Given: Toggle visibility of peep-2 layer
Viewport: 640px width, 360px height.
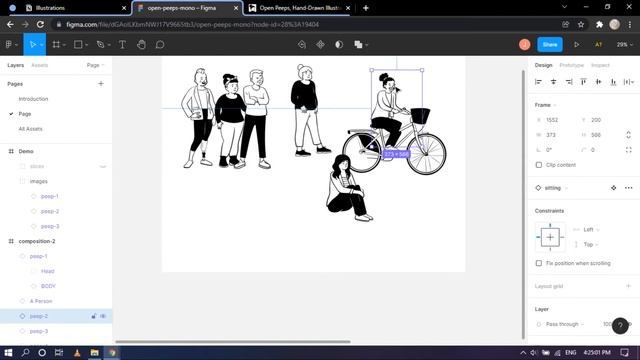Looking at the screenshot, I should point(103,316).
